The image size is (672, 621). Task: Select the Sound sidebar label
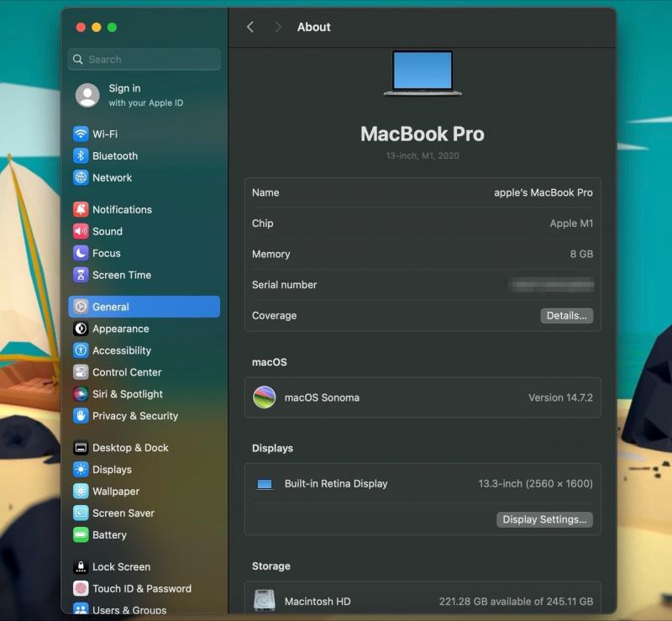click(108, 231)
